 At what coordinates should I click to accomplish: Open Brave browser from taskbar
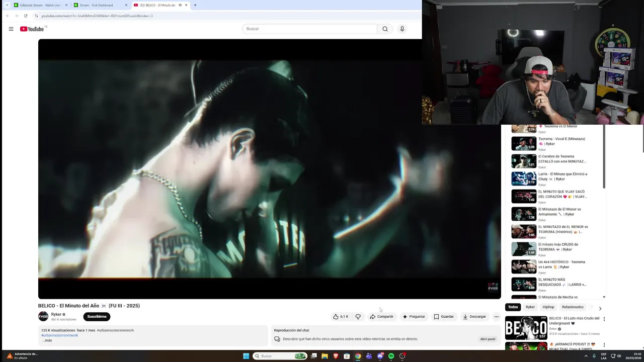pyautogui.click(x=336, y=356)
